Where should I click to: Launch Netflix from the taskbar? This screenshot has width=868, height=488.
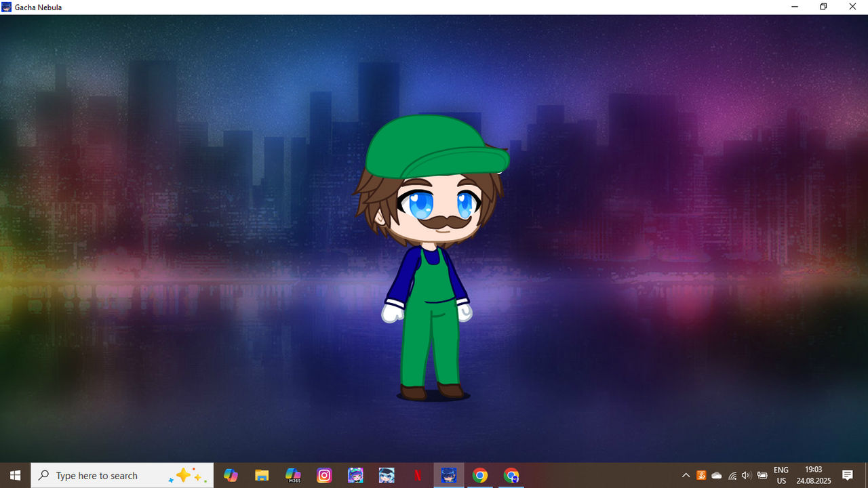point(418,475)
